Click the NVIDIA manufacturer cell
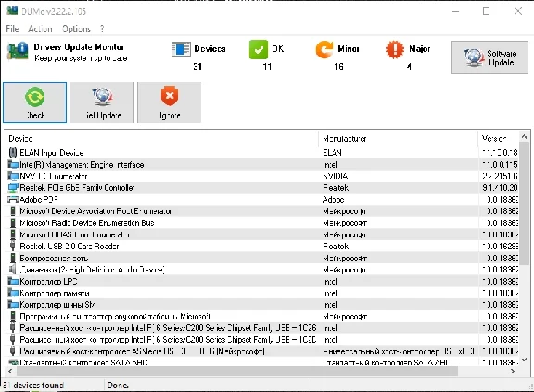 tap(335, 176)
